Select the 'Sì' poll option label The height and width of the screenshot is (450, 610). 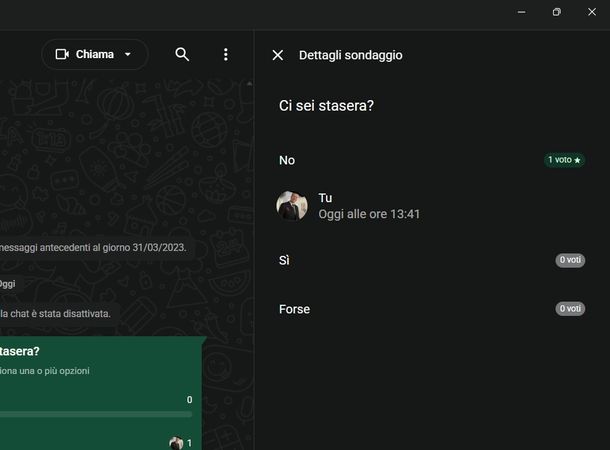(284, 260)
